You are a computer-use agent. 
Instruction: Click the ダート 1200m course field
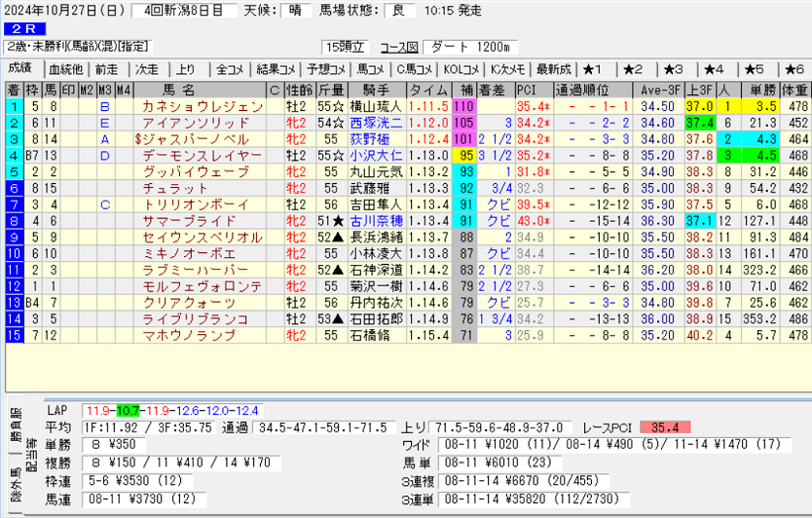point(473,47)
